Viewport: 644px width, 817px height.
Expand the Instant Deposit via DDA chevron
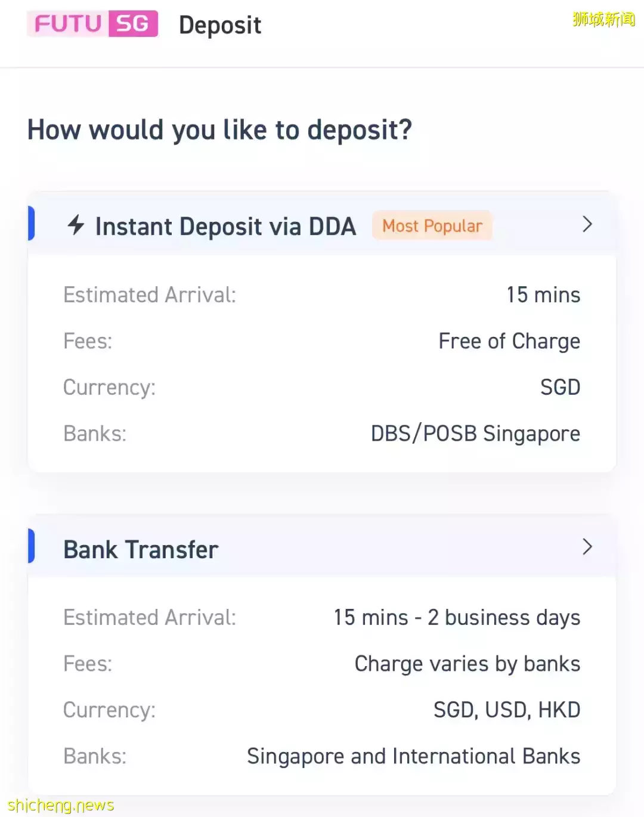click(x=587, y=224)
